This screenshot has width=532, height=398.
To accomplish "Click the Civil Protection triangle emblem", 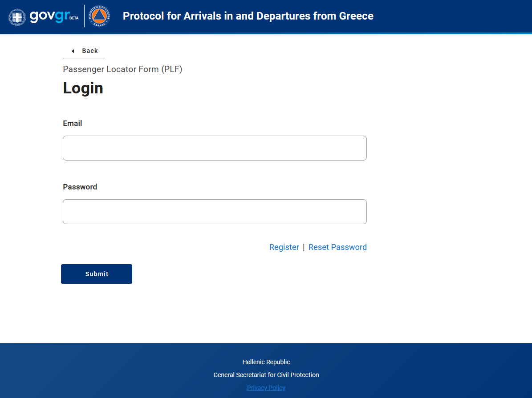I will [x=99, y=16].
